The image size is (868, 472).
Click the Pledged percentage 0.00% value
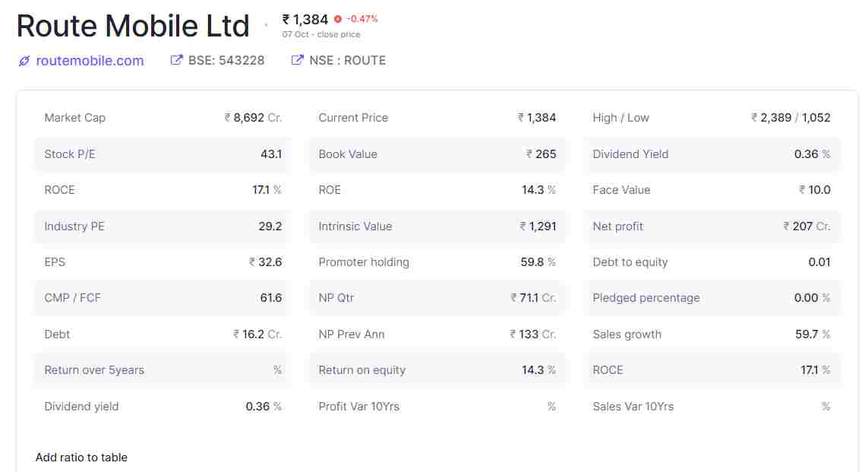(x=812, y=298)
